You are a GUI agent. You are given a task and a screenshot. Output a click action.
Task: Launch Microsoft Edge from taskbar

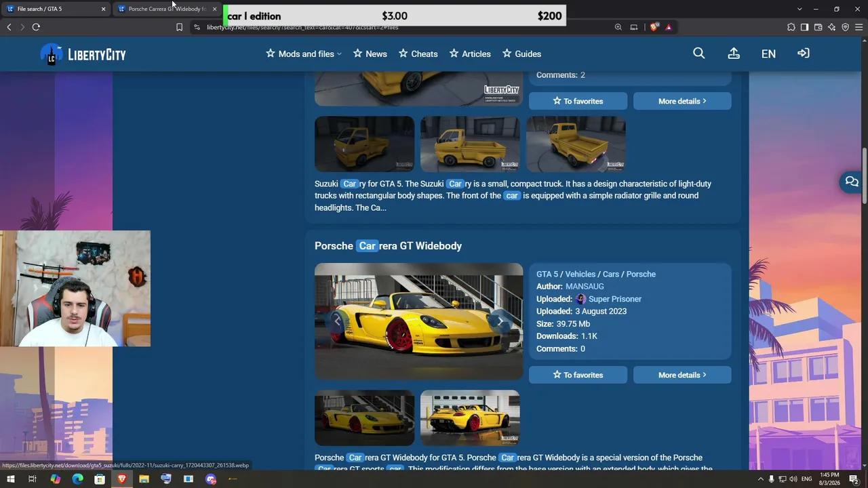[x=77, y=479]
